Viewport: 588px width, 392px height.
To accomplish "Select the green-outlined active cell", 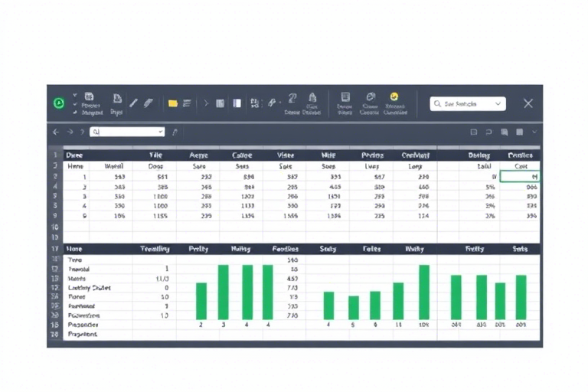I will point(520,176).
